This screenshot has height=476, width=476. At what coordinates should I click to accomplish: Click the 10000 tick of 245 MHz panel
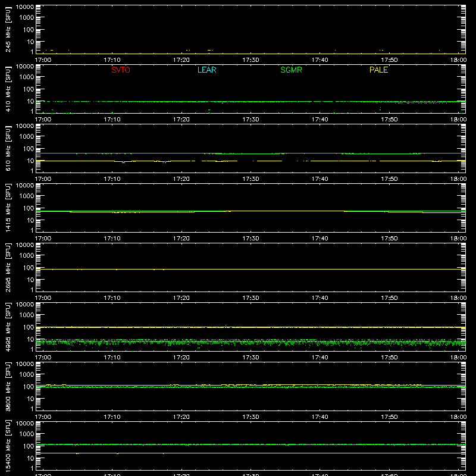[x=25, y=7]
